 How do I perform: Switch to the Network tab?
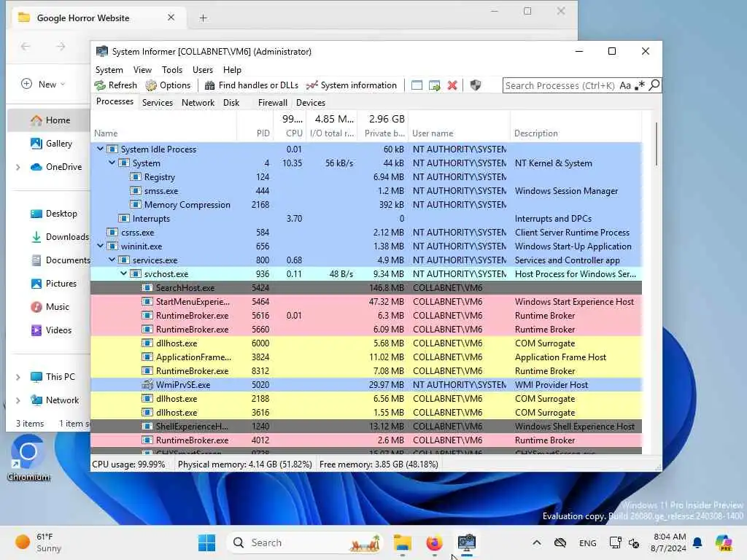pyautogui.click(x=198, y=102)
